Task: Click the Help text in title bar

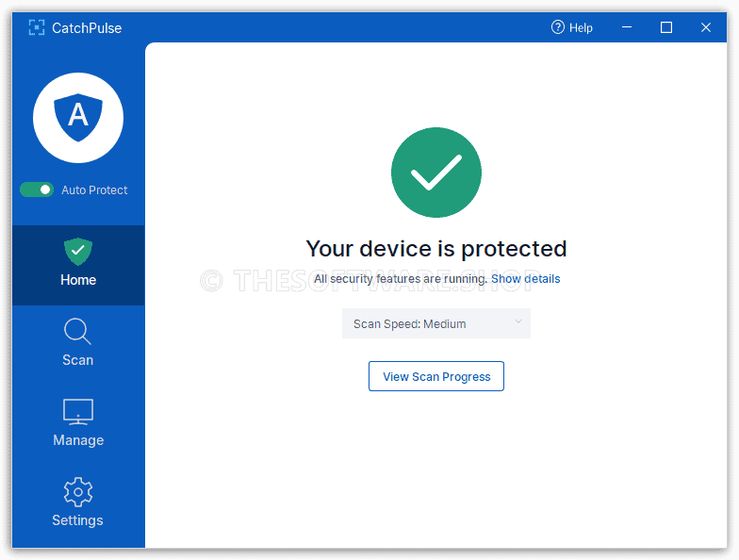Action: 581,28
